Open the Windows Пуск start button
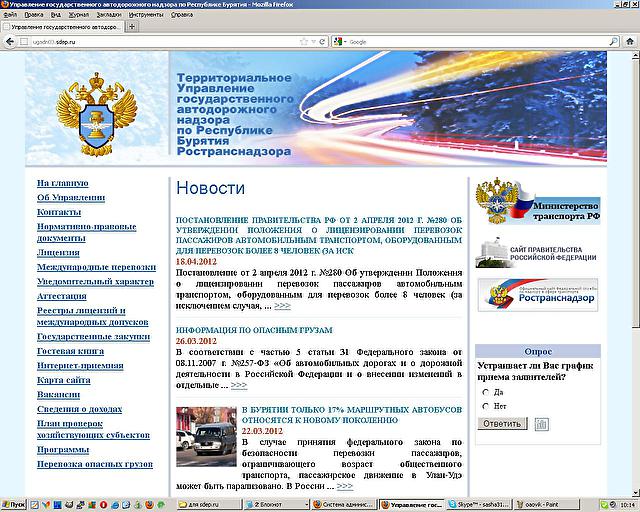The width and height of the screenshot is (640, 512). [13, 505]
